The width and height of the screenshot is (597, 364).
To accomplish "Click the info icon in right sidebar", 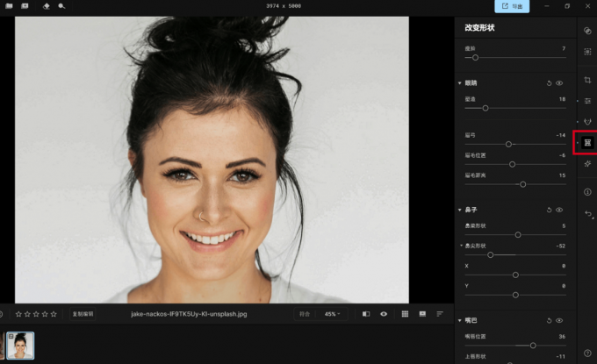I will tap(587, 191).
